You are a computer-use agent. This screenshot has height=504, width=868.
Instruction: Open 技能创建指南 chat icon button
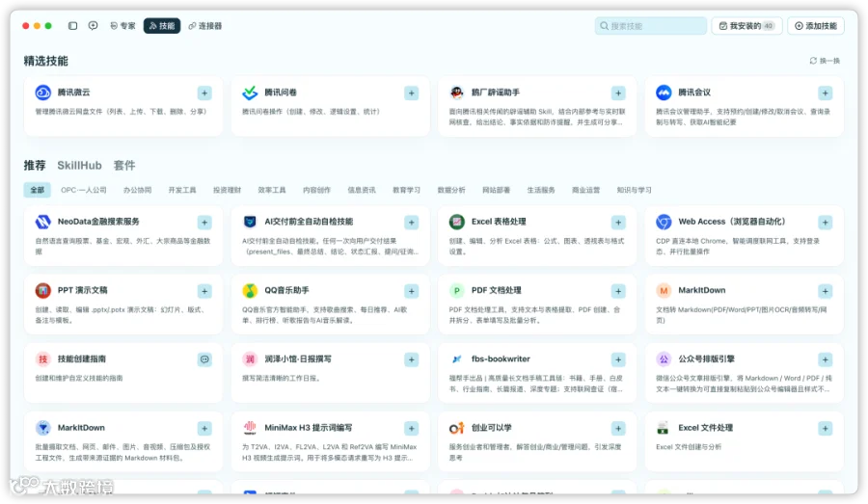[204, 359]
